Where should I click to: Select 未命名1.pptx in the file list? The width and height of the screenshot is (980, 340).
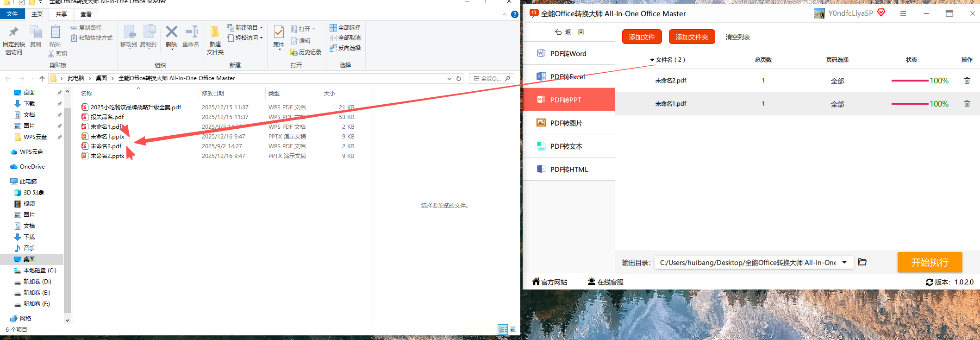point(107,137)
